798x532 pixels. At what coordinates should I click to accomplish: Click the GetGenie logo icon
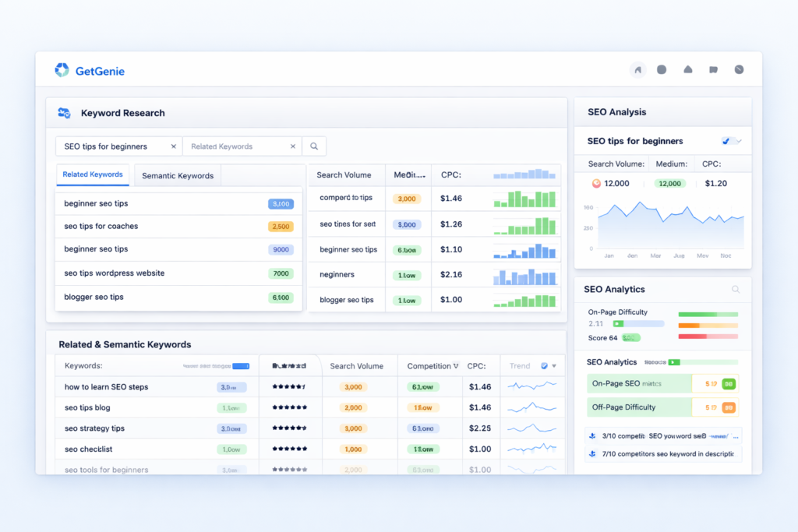pos(63,70)
